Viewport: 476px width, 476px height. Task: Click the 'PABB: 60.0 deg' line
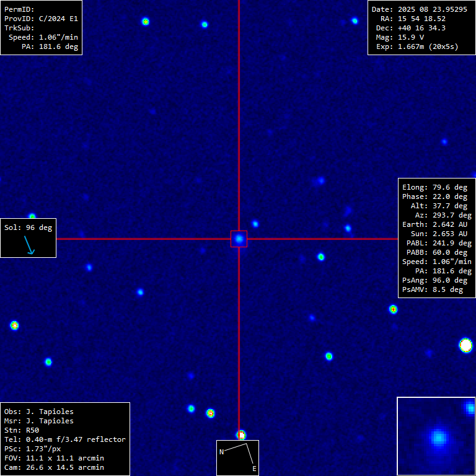coord(437,253)
